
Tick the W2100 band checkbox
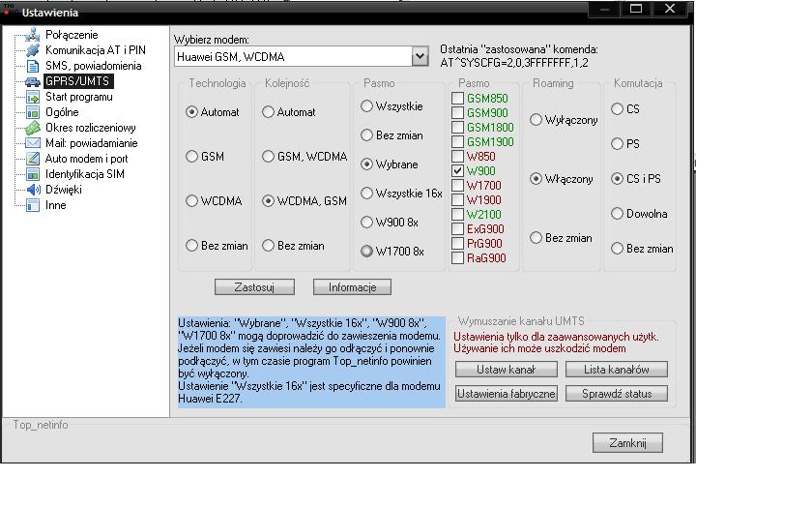click(x=458, y=215)
